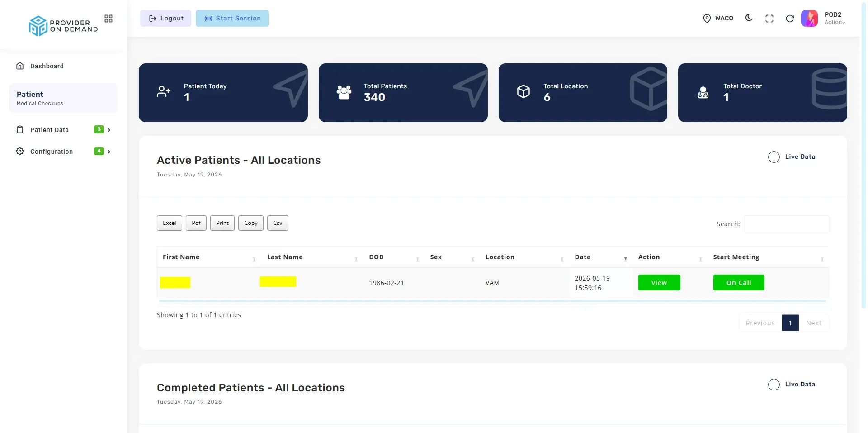Click the Active Patients - All Locations heading
Image resolution: width=868 pixels, height=433 pixels.
(x=239, y=160)
